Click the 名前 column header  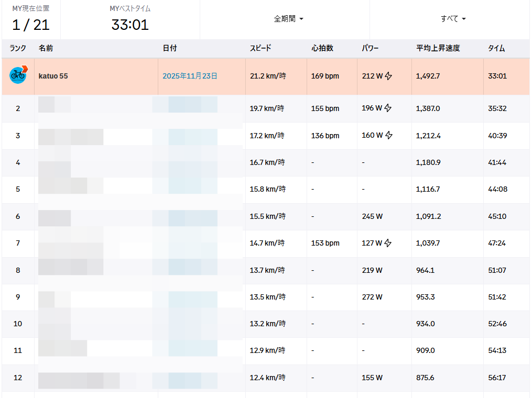46,48
